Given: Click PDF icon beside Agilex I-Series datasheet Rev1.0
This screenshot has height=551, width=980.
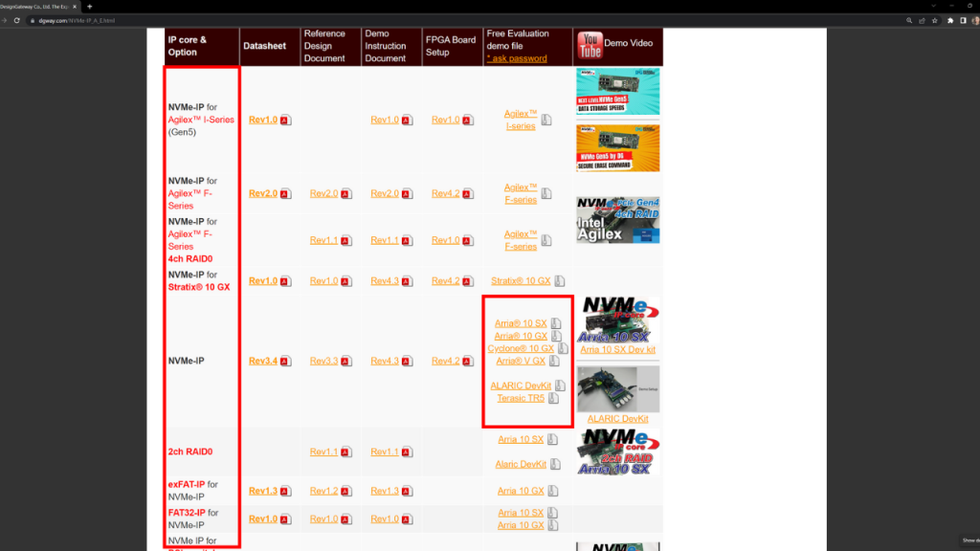Looking at the screenshot, I should pyautogui.click(x=285, y=120).
